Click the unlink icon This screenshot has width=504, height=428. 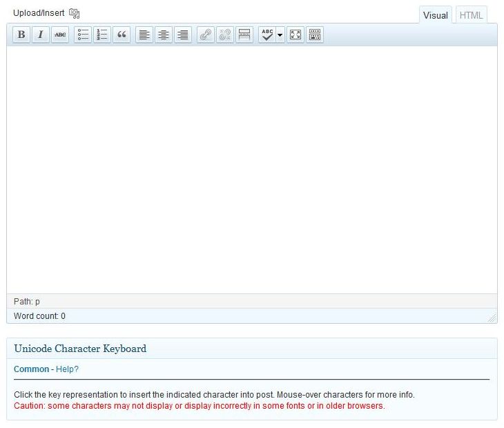(x=225, y=35)
